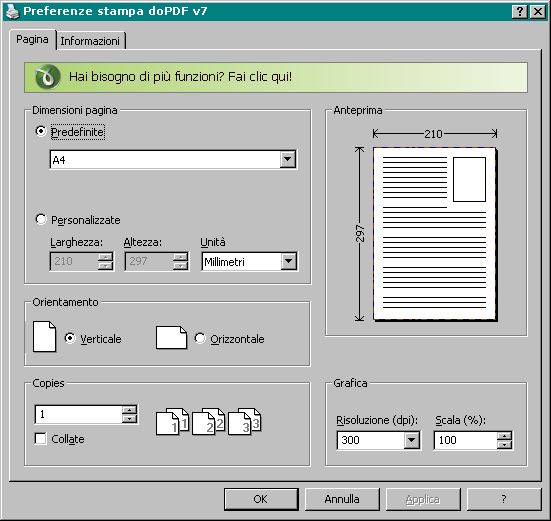551x521 pixels.
Task: Click the page preview thumbnail in Anteprima
Action: (x=434, y=234)
